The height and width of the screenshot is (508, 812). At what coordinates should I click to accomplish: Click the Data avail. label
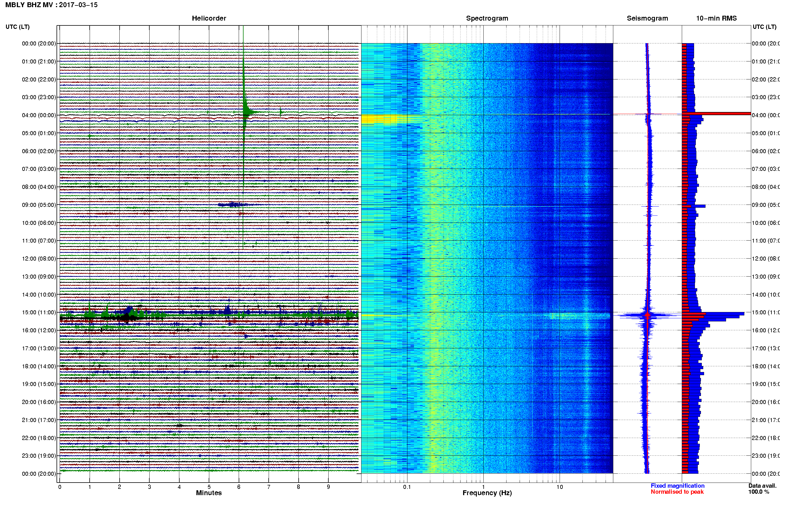[762, 486]
